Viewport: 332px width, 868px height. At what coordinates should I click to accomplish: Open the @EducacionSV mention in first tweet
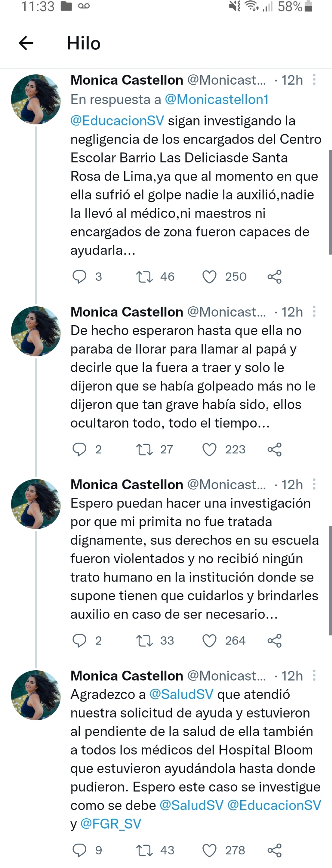pos(117,121)
